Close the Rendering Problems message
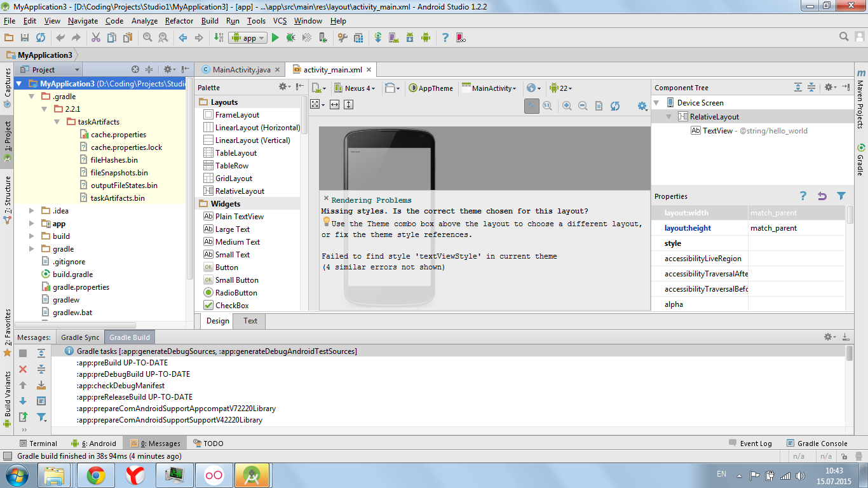Screen dimensions: 868x488 tap(326, 199)
